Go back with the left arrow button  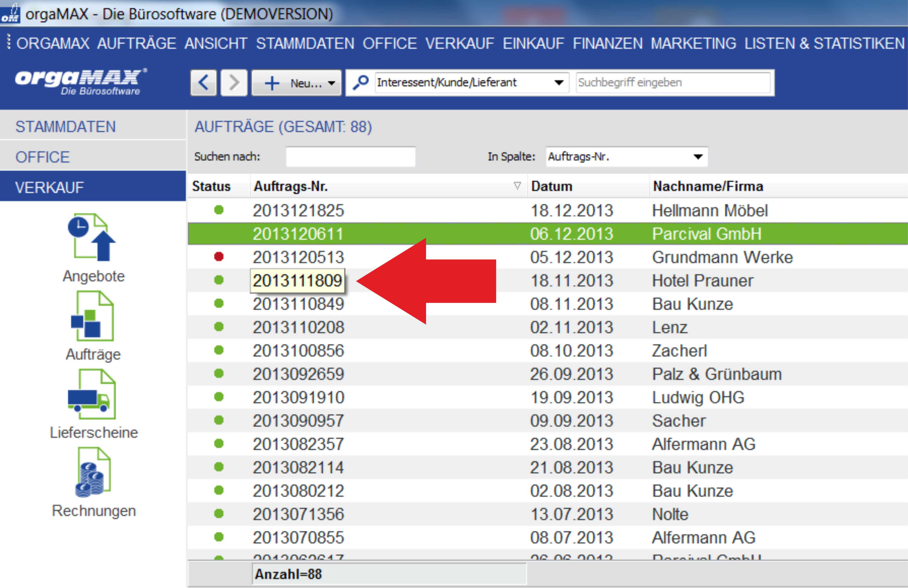(x=204, y=82)
